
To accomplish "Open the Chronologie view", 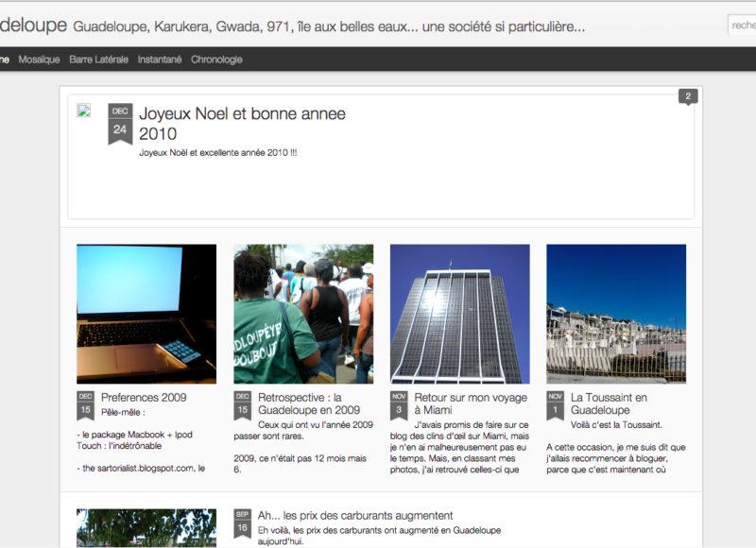I will coord(216,60).
